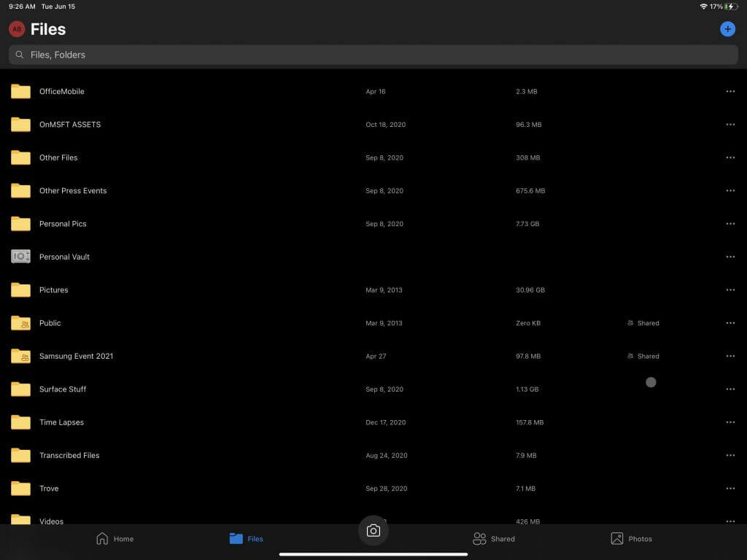The width and height of the screenshot is (747, 560).
Task: Open the Other Press Events folder icon
Action: coord(20,190)
